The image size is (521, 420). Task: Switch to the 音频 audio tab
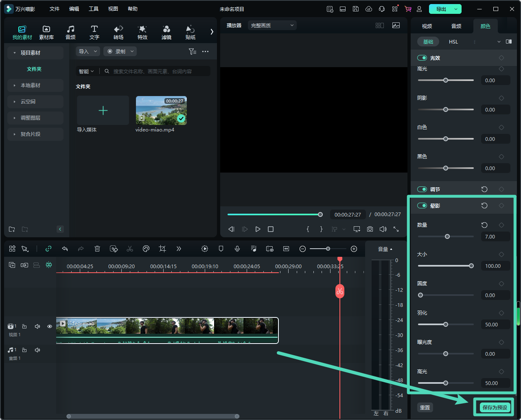[456, 26]
